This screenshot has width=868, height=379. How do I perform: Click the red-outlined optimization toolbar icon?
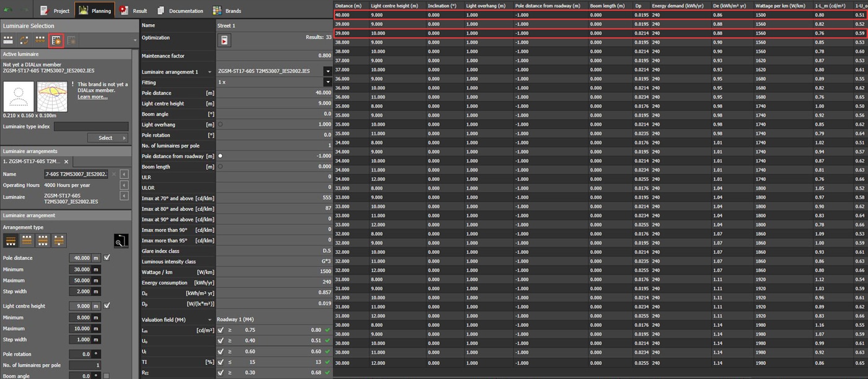[x=56, y=40]
